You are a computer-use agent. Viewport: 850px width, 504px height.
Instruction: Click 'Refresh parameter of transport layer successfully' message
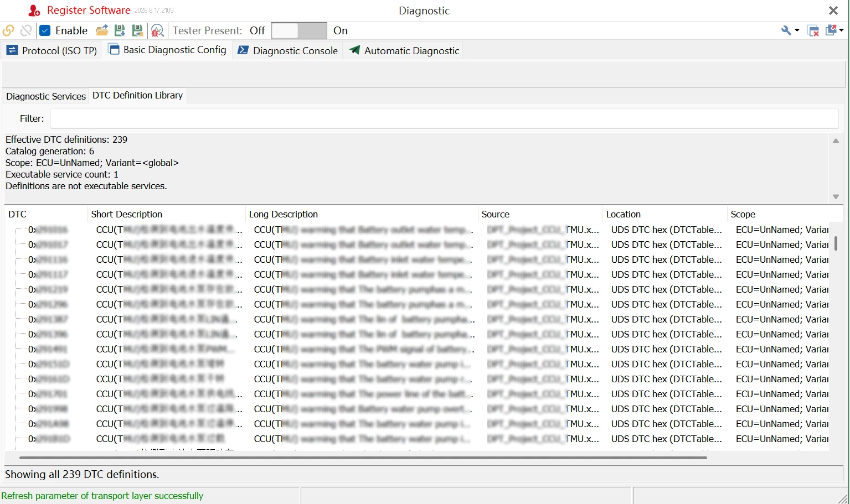102,496
